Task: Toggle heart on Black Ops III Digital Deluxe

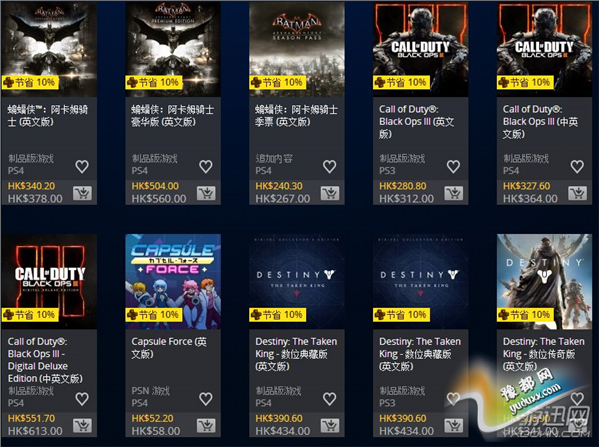Action: [x=82, y=399]
